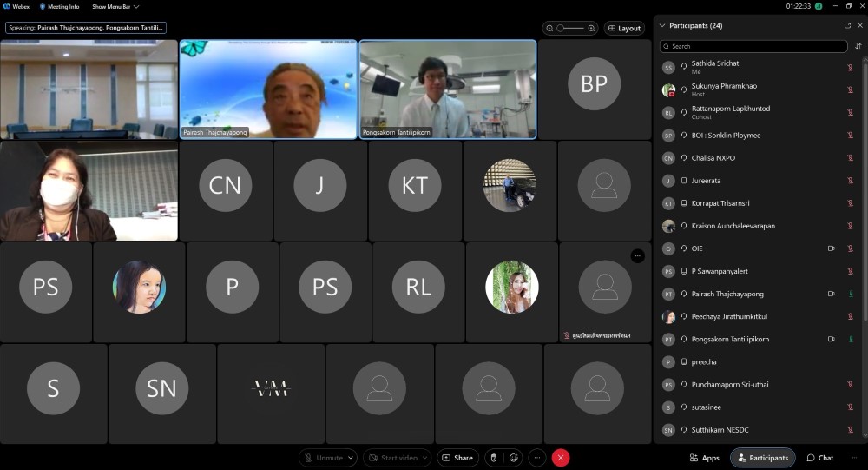
Task: Click the red leave meeting button
Action: pos(561,458)
